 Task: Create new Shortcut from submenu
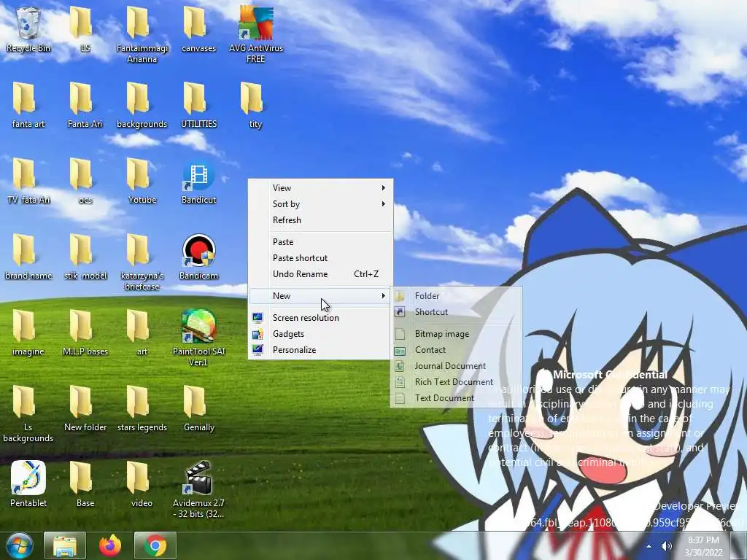coord(456,312)
